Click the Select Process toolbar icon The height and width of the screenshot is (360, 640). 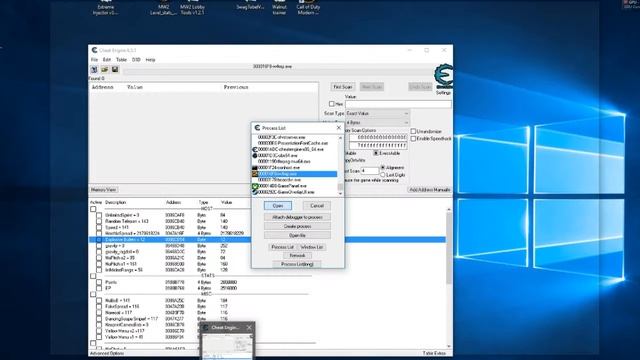point(94,70)
